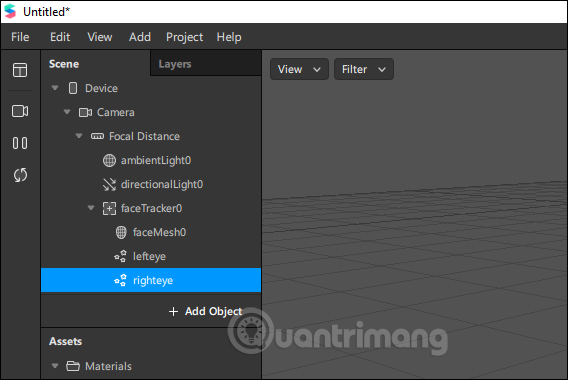568x380 pixels.
Task: Click the video camera icon in the sidebar
Action: click(x=20, y=111)
